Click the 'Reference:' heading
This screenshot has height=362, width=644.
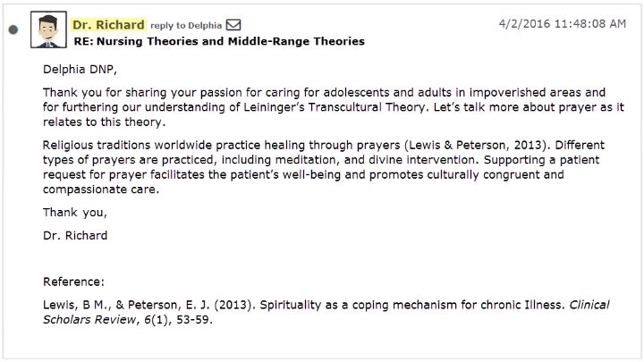coord(73,282)
